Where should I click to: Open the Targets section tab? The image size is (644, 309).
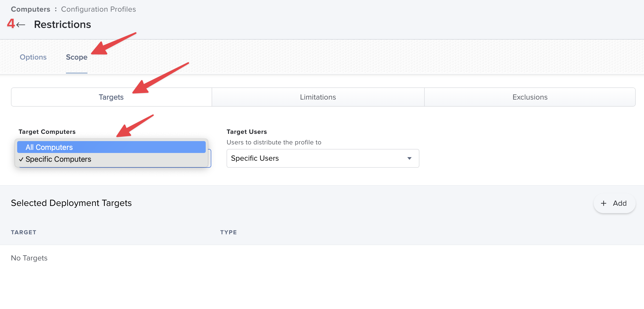pos(111,97)
